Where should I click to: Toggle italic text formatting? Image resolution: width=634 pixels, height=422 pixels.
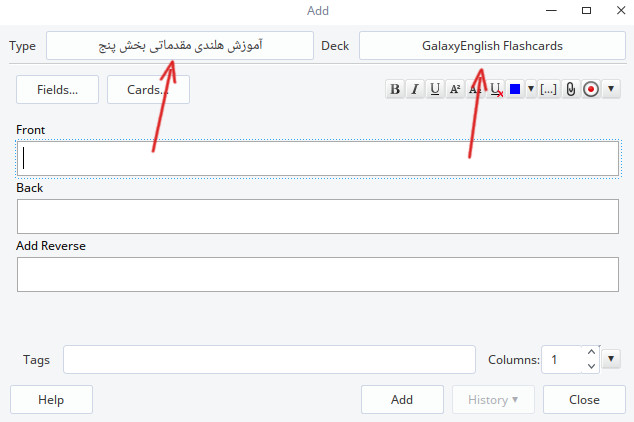click(414, 89)
